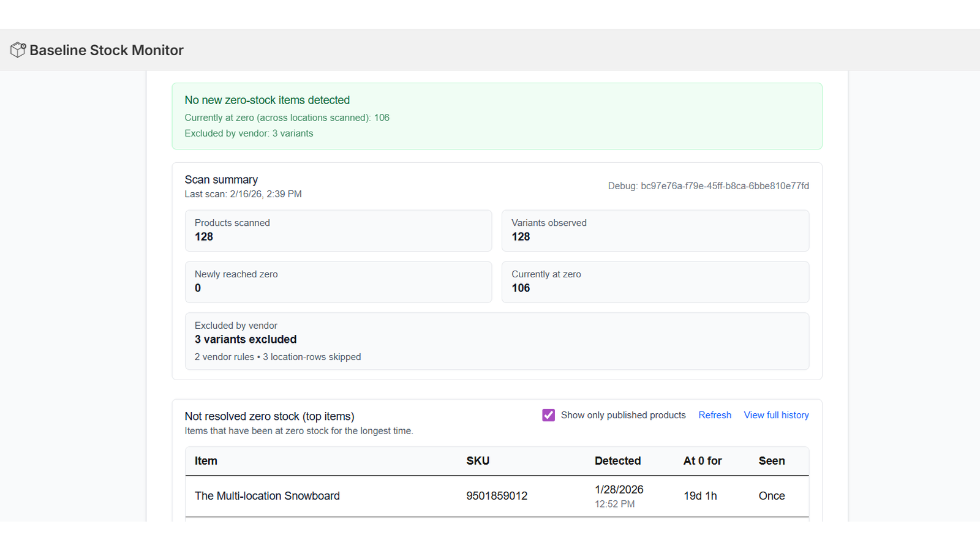Click the Newly reached zero card
This screenshot has width=980, height=551.
coord(338,282)
